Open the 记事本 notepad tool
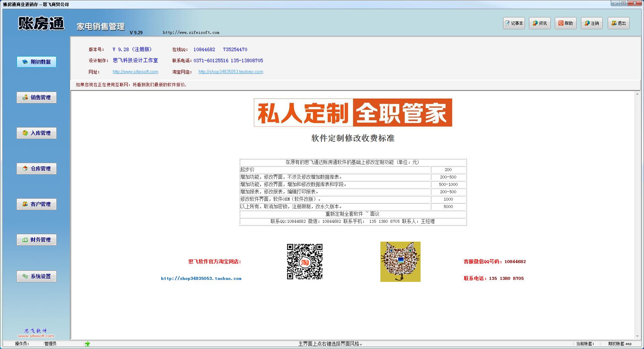This screenshot has height=349, width=644. [x=514, y=23]
